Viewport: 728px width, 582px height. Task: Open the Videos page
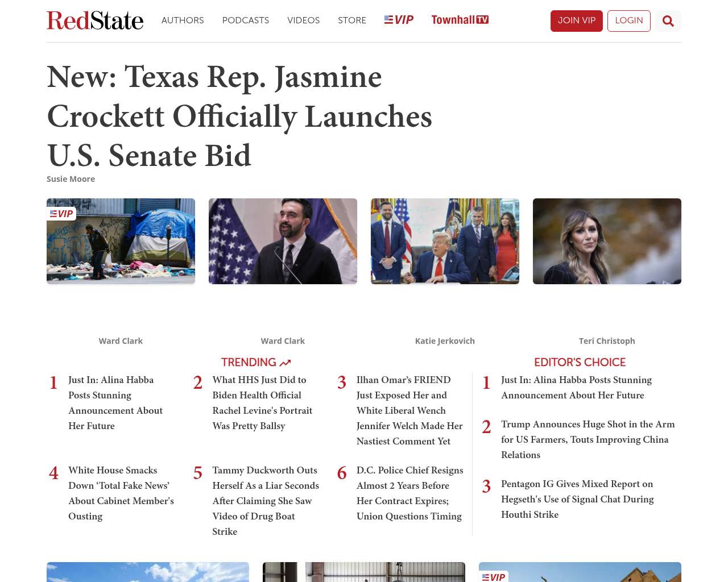(x=303, y=20)
